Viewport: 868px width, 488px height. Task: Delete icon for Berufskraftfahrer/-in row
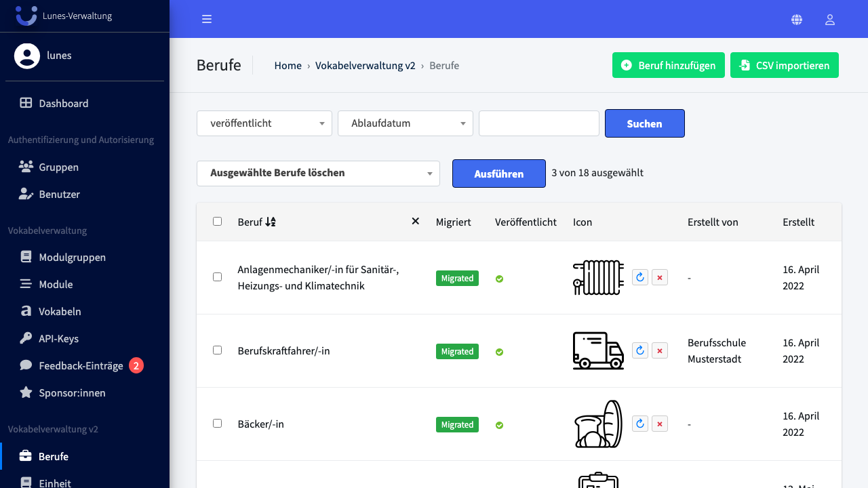660,350
